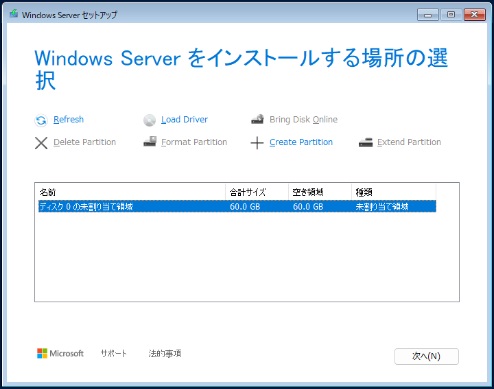The image size is (494, 389).
Task: Click the Extend Partition drive icon
Action: (366, 142)
